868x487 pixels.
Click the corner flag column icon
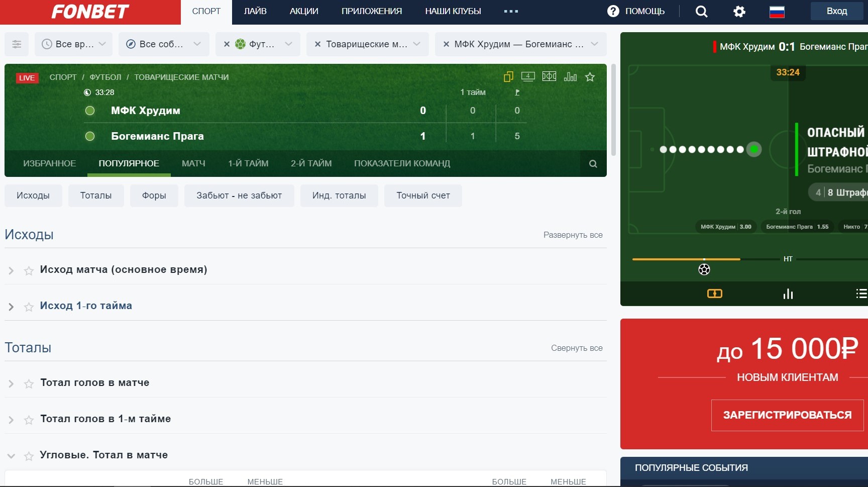(517, 92)
